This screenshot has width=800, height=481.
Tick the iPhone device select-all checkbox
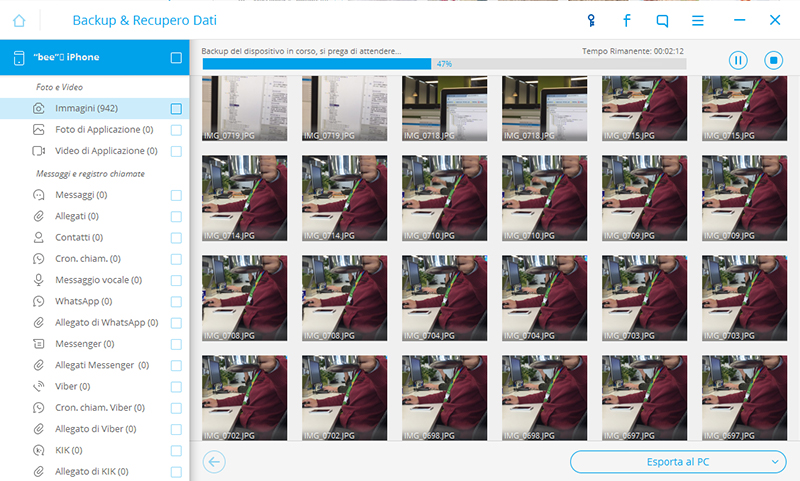(176, 58)
